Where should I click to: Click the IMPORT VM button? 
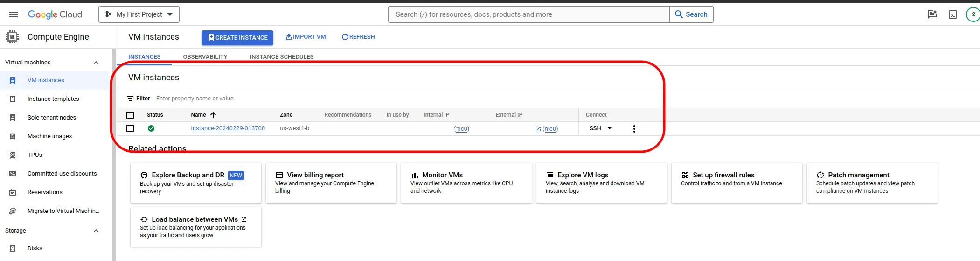pyautogui.click(x=306, y=37)
